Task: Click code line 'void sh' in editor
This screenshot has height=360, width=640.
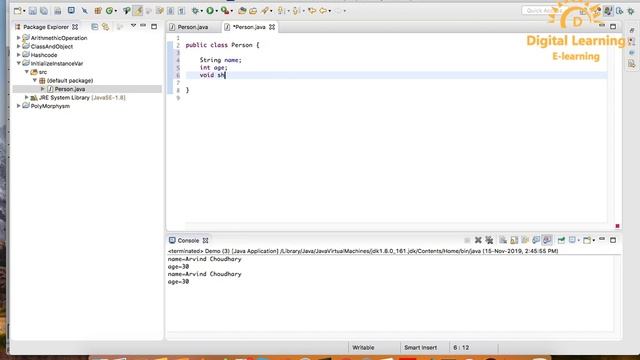Action: tap(212, 75)
